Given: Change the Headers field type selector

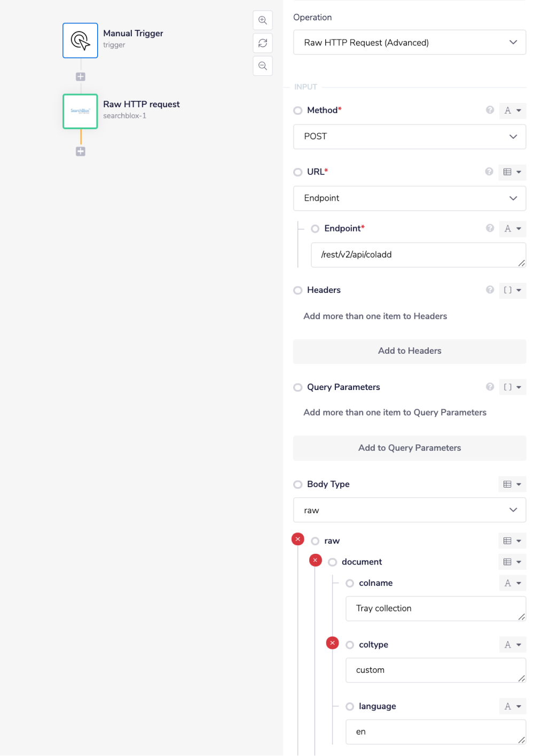Looking at the screenshot, I should [x=512, y=290].
